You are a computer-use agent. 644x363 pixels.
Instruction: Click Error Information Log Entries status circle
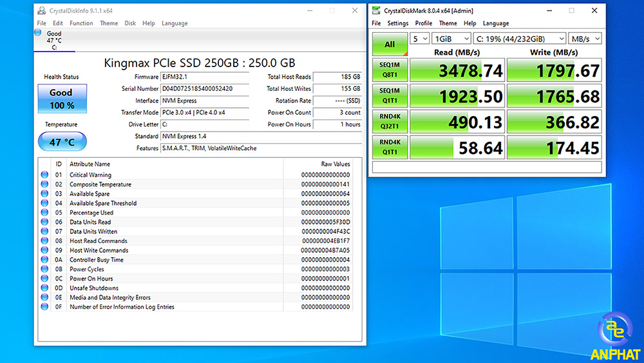click(x=44, y=307)
